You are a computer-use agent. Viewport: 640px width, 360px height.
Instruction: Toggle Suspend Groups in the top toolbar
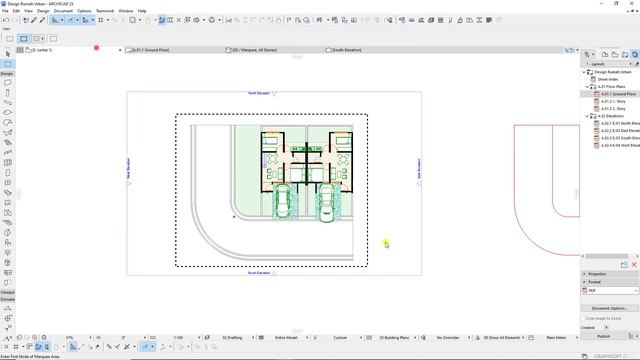[162, 20]
